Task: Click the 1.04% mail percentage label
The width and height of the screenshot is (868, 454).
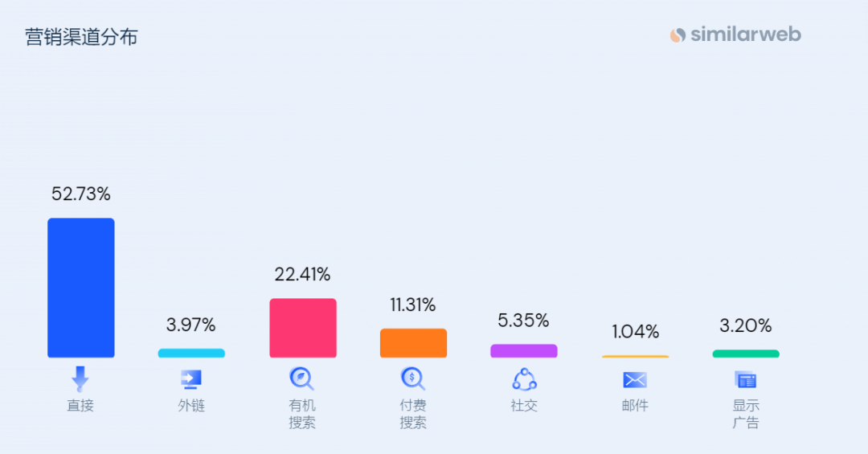Action: coord(635,331)
